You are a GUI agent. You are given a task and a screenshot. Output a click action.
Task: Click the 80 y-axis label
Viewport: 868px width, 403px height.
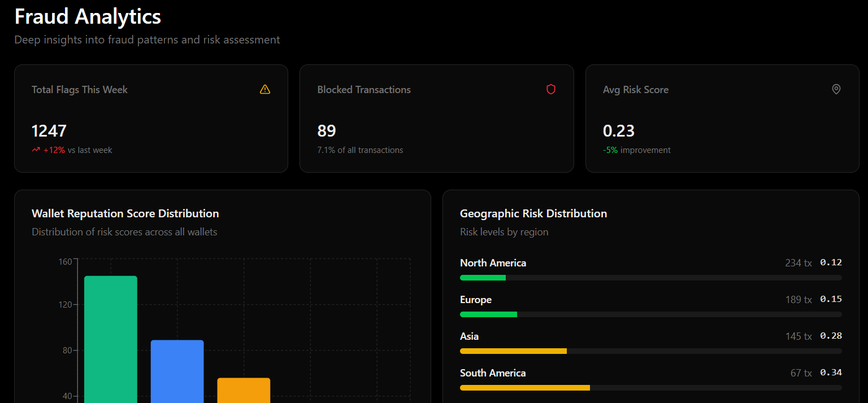pos(67,351)
